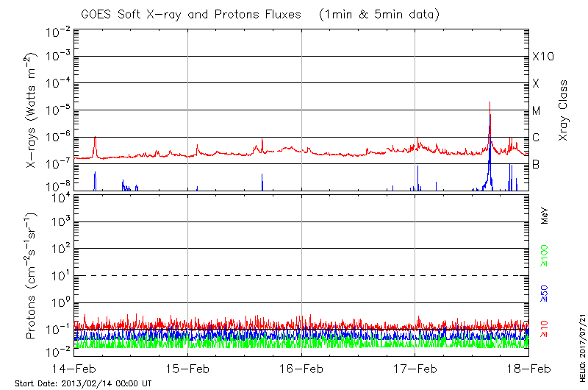This screenshot has height=390, width=588.
Task: Select the 16-Feb date tick label
Action: pos(301,369)
